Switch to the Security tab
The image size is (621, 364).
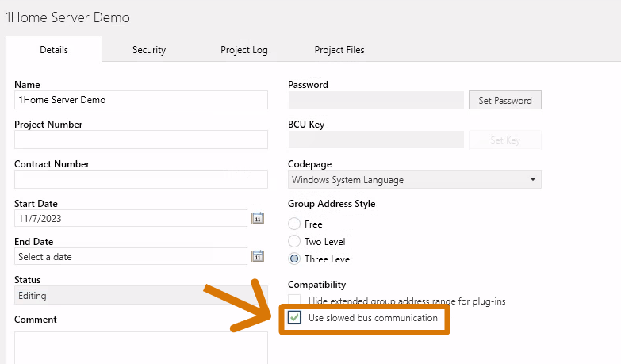coord(149,50)
